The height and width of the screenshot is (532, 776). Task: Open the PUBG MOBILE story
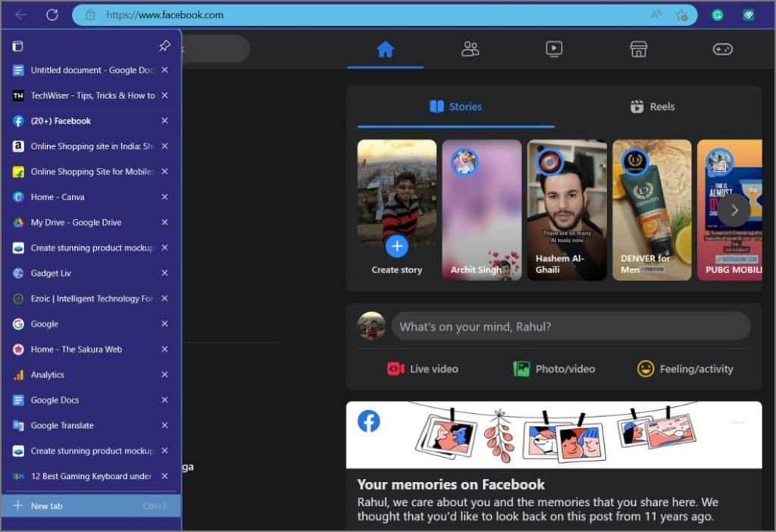pos(730,210)
